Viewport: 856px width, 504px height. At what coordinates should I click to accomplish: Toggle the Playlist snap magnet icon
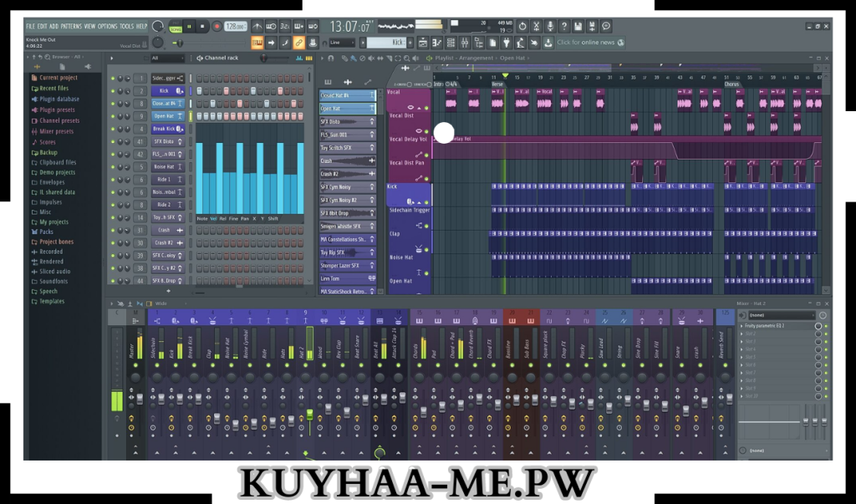click(331, 58)
